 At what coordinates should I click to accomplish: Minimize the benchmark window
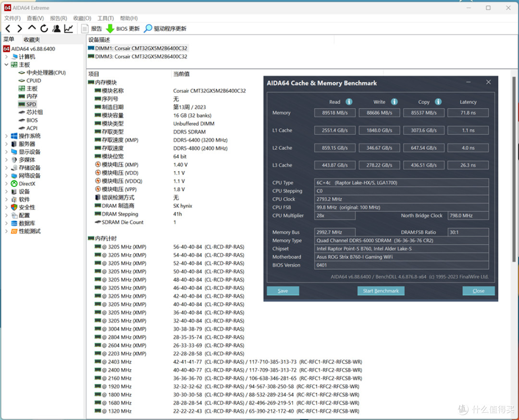pyautogui.click(x=469, y=82)
